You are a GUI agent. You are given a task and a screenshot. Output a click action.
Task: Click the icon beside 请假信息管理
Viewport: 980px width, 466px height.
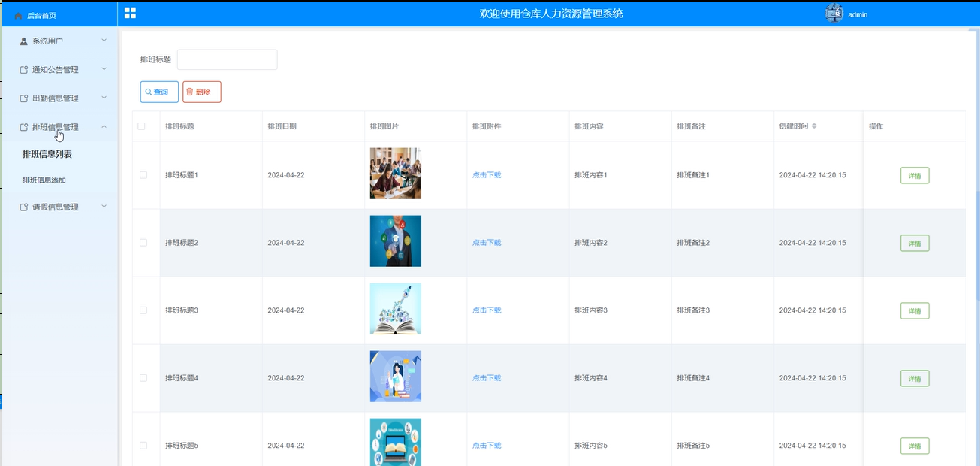(x=24, y=207)
